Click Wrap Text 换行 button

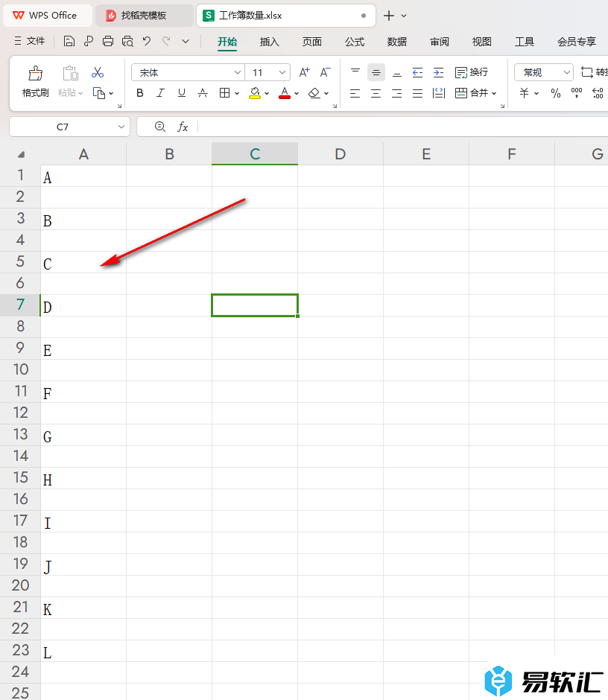click(472, 72)
